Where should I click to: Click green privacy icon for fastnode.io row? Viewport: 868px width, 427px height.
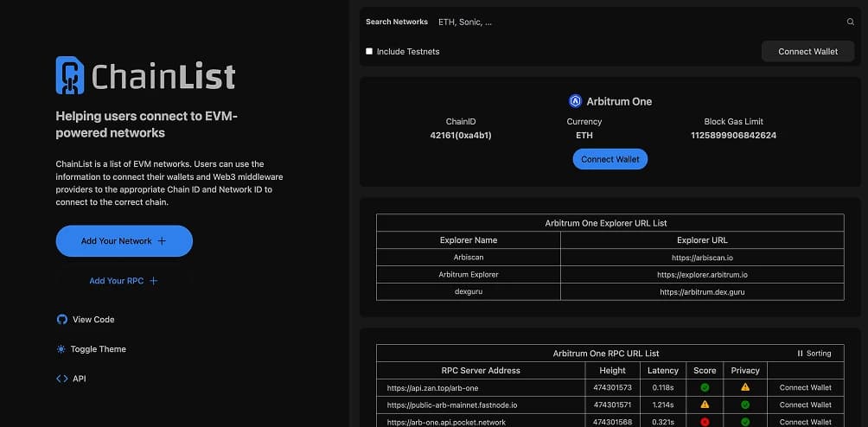point(745,405)
